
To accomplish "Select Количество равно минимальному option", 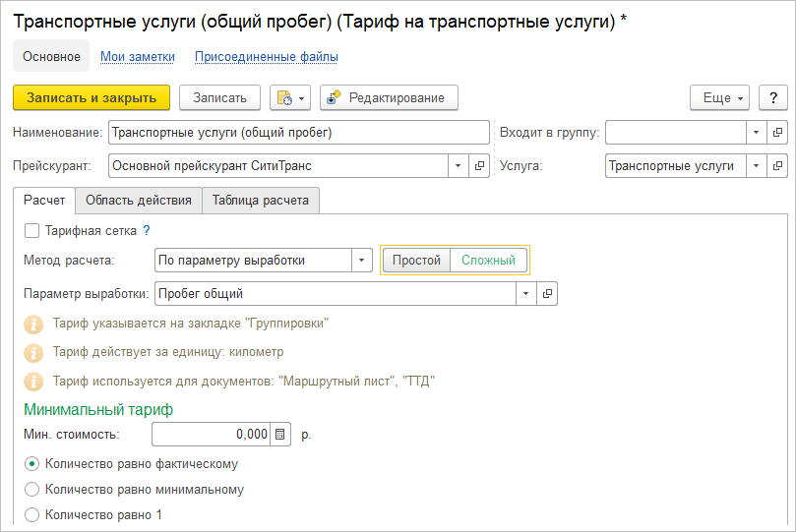I will [32, 489].
